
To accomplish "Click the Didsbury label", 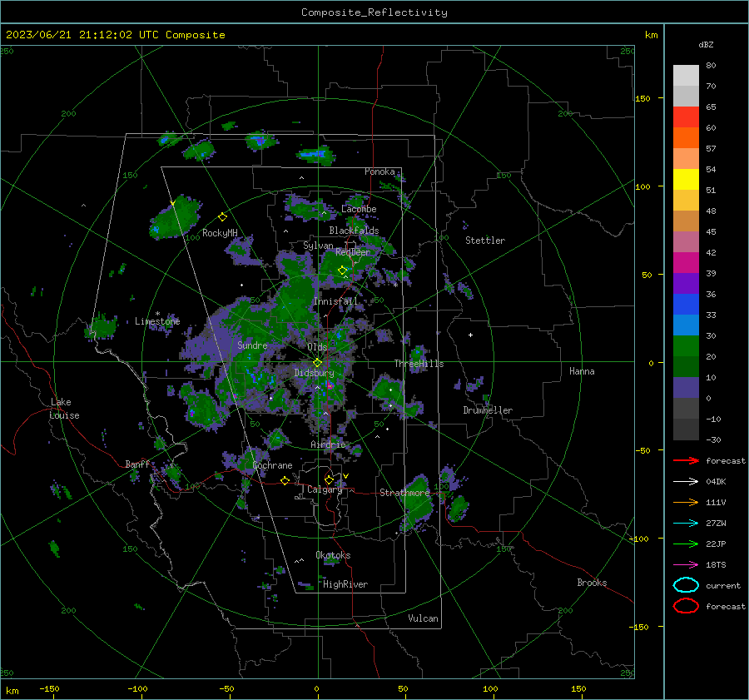I will click(314, 373).
